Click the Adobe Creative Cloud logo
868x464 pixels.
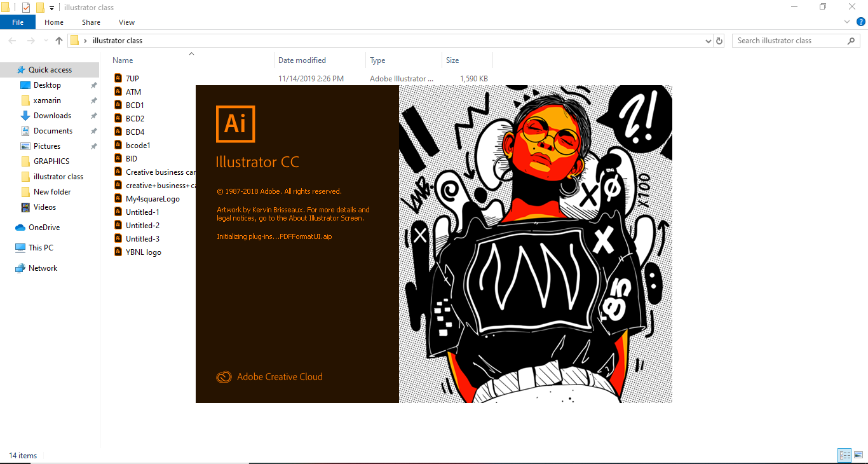(224, 377)
